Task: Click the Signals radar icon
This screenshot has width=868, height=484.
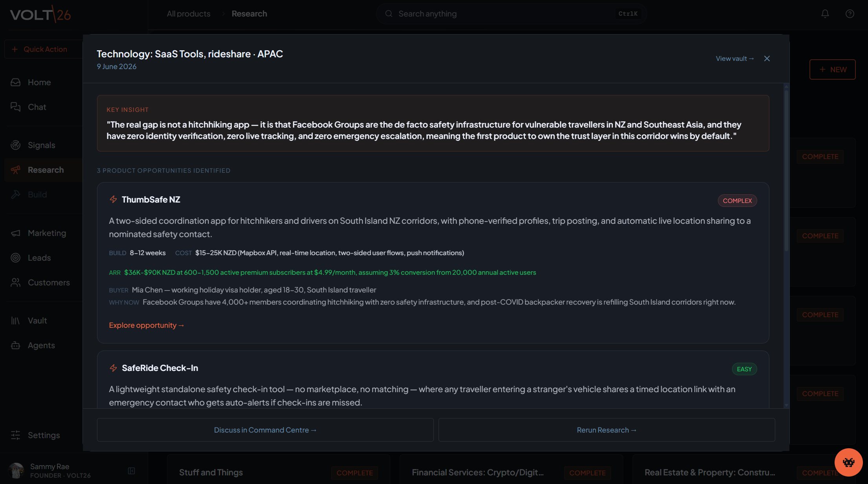Action: (x=15, y=145)
